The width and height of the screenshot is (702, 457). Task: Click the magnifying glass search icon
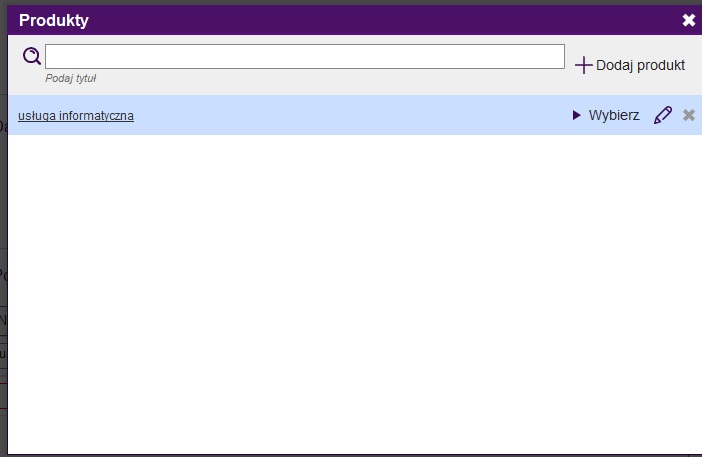[x=32, y=56]
